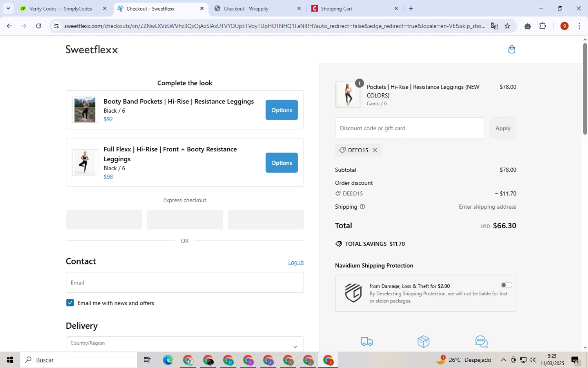588x368 pixels.
Task: Open the Windows Start menu
Action: (x=10, y=360)
